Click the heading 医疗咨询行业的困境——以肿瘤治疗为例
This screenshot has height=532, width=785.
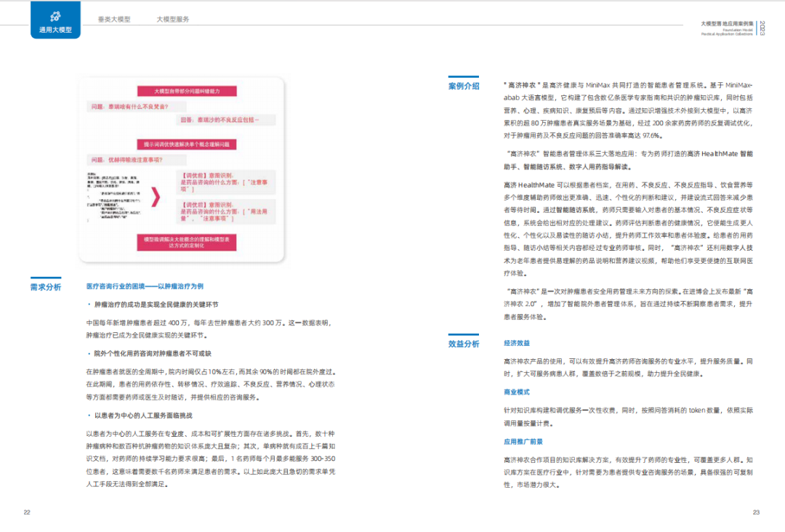145,286
